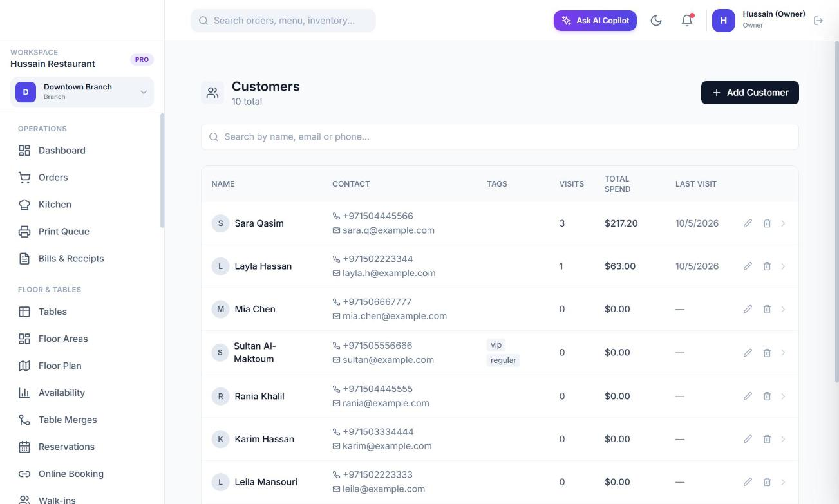Open Dashboard in the sidebar
This screenshot has height=504, width=839.
82,151
